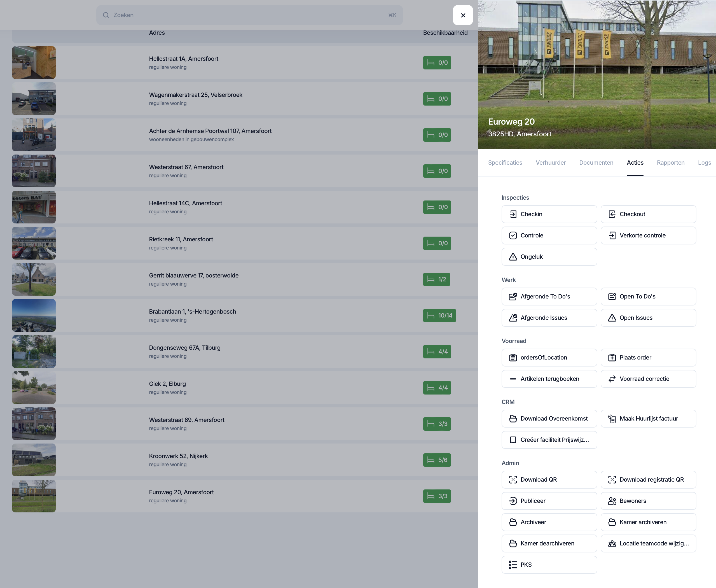Viewport: 716px width, 588px height.
Task: Click the 10/14 availability badge
Action: [x=439, y=315]
